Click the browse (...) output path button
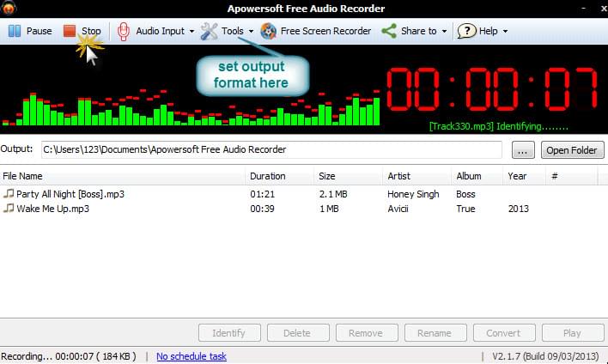This screenshot has width=608, height=364. pyautogui.click(x=522, y=150)
